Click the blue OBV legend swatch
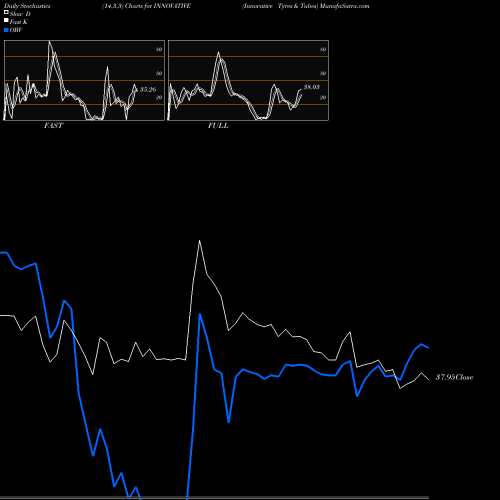500x500 pixels. pos(6,30)
